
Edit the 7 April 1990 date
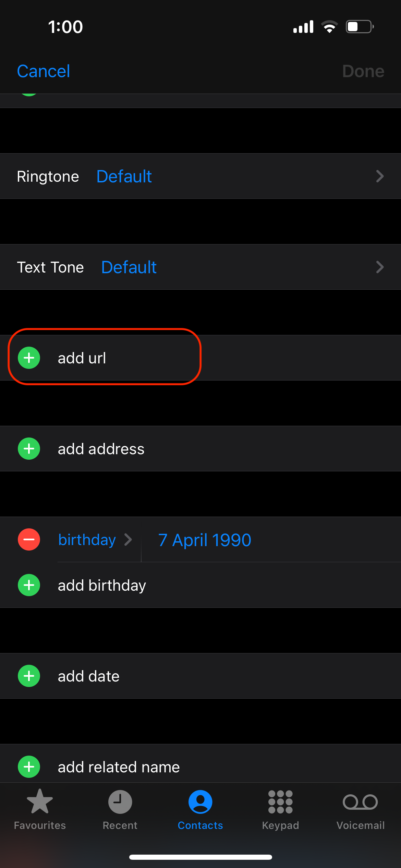[x=205, y=540]
